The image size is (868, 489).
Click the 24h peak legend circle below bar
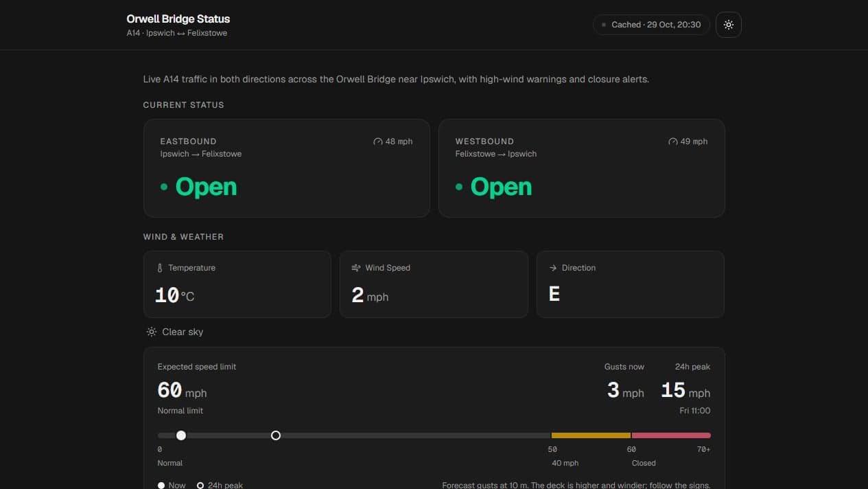(x=200, y=486)
